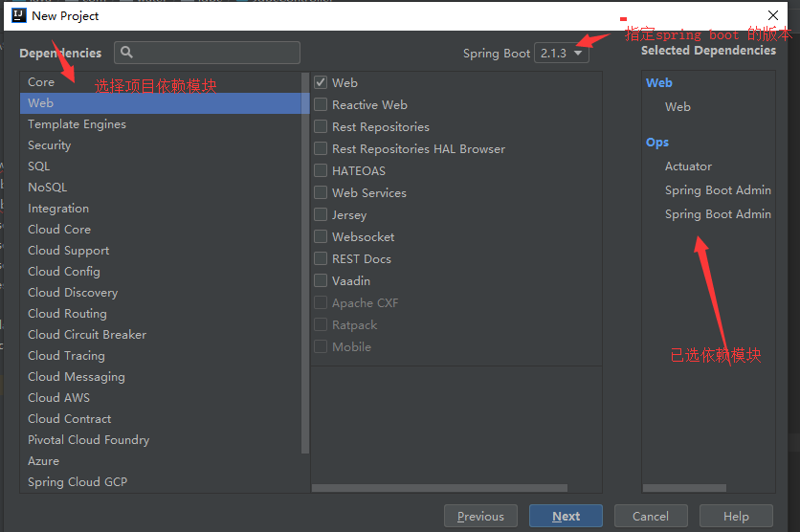
Task: Select the SQL category
Action: 161,166
